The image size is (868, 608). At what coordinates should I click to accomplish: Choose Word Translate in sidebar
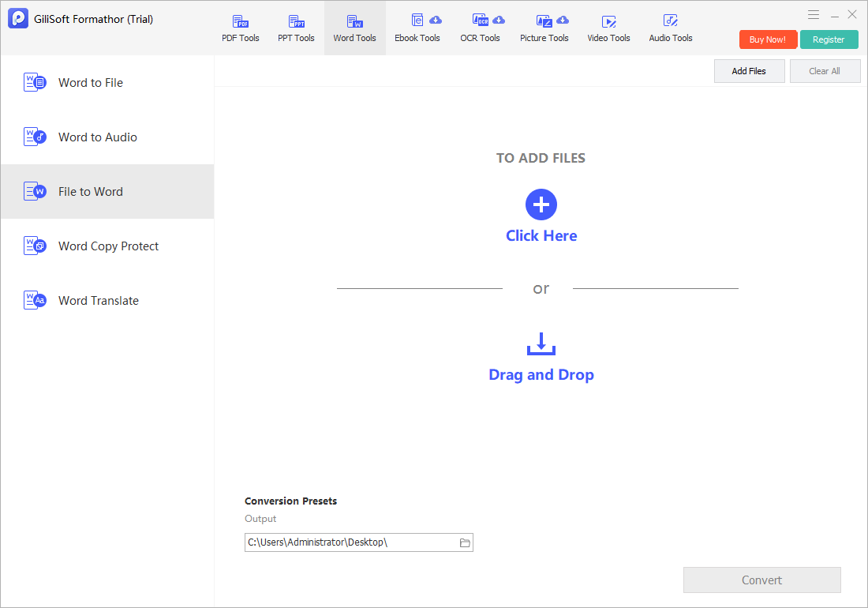pos(107,301)
